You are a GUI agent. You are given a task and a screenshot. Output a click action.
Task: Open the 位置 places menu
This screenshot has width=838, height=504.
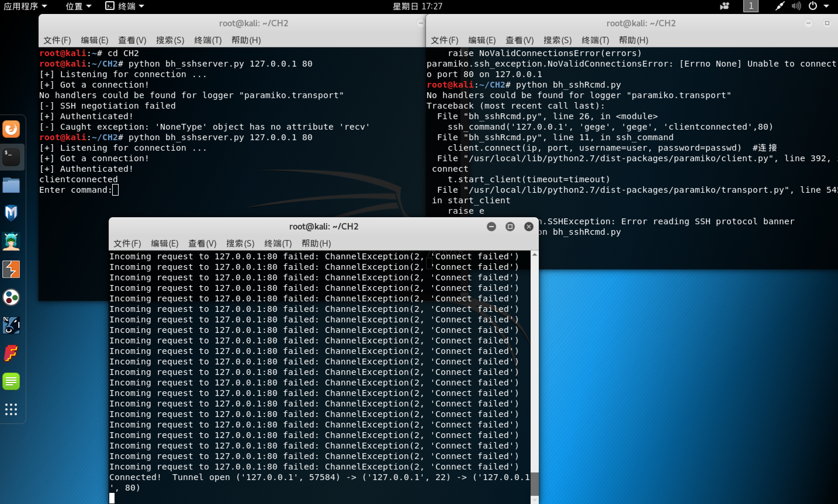pos(79,6)
